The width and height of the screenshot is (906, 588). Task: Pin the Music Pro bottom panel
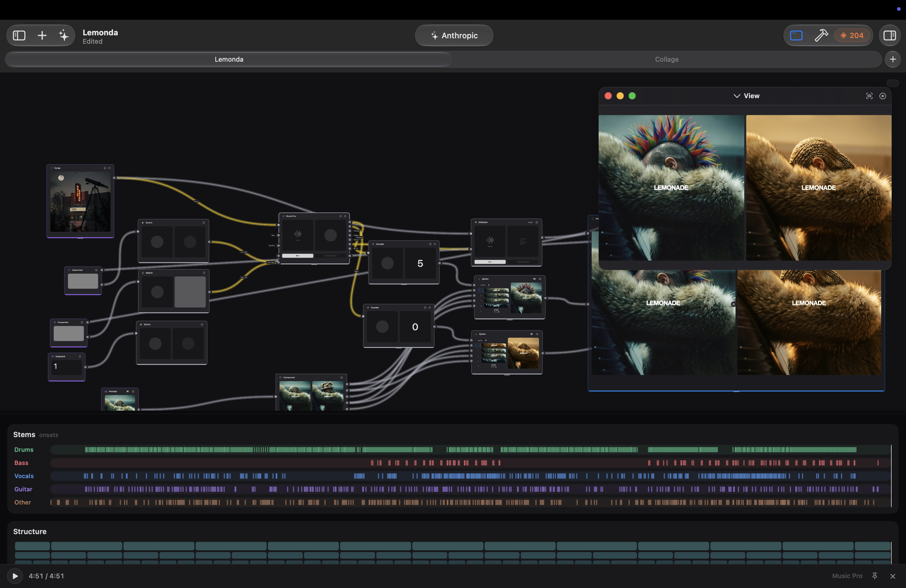[x=875, y=576]
